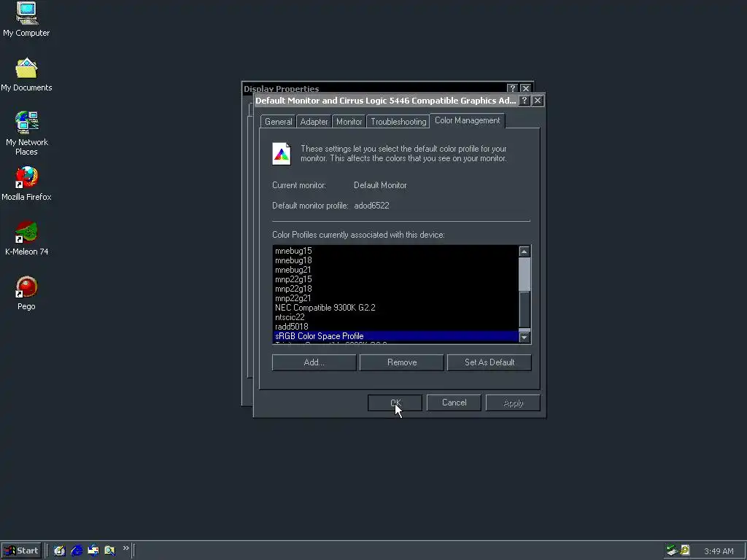The height and width of the screenshot is (560, 747).
Task: Click the color profile page icon
Action: coord(281,154)
